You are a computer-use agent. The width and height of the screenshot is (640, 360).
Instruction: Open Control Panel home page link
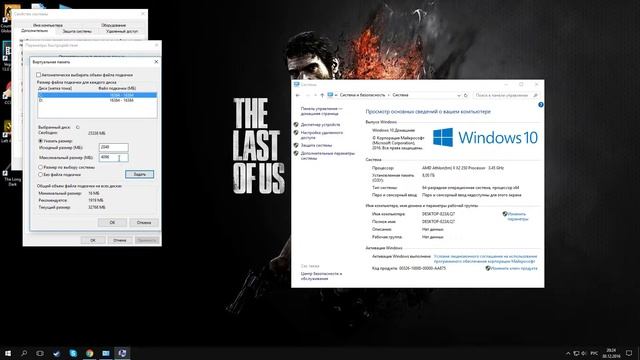click(x=321, y=111)
